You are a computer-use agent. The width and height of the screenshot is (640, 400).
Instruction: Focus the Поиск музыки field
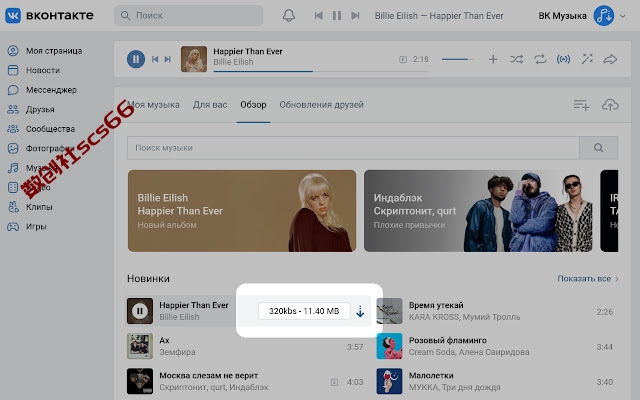tap(353, 148)
